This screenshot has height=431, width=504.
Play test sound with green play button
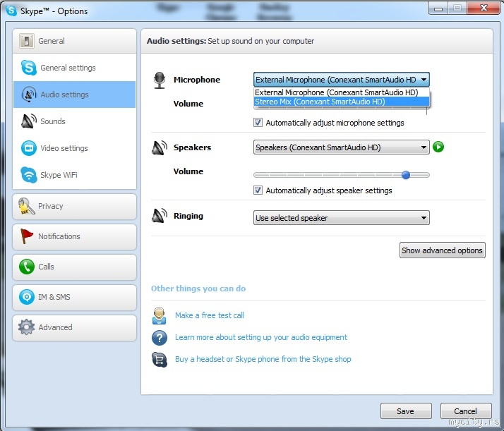coord(438,147)
